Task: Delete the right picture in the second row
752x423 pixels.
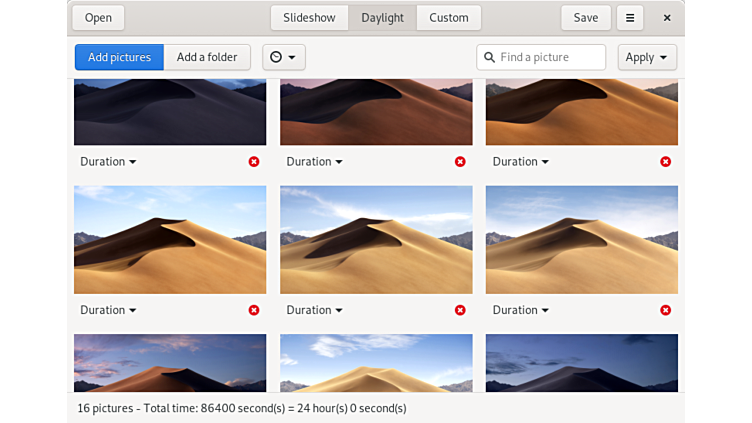Action: (x=666, y=310)
